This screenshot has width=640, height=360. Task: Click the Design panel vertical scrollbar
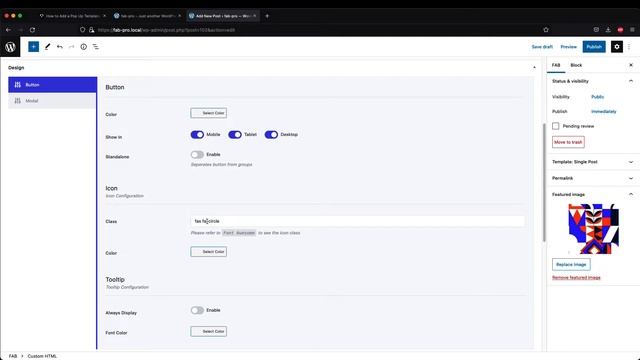pyautogui.click(x=544, y=182)
